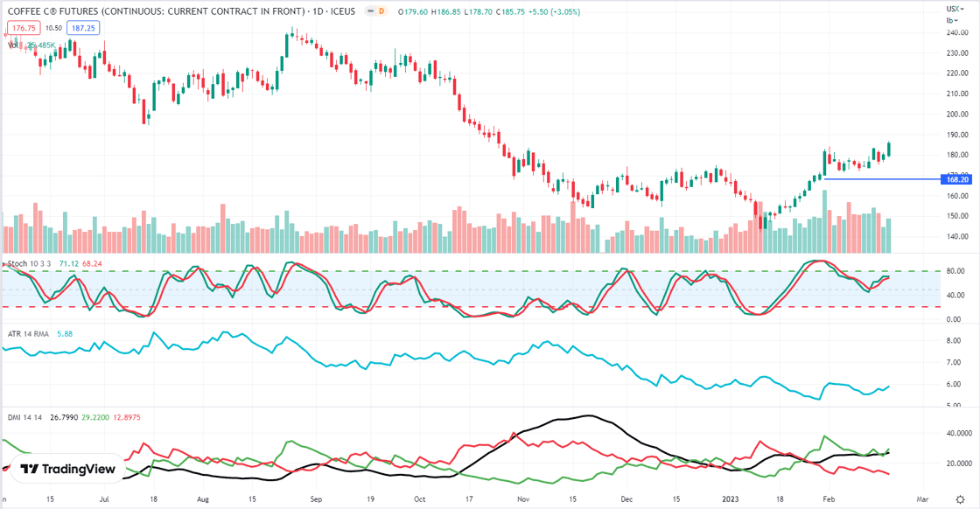Click the 240.00 price axis label
This screenshot has width=980, height=509.
pyautogui.click(x=957, y=32)
